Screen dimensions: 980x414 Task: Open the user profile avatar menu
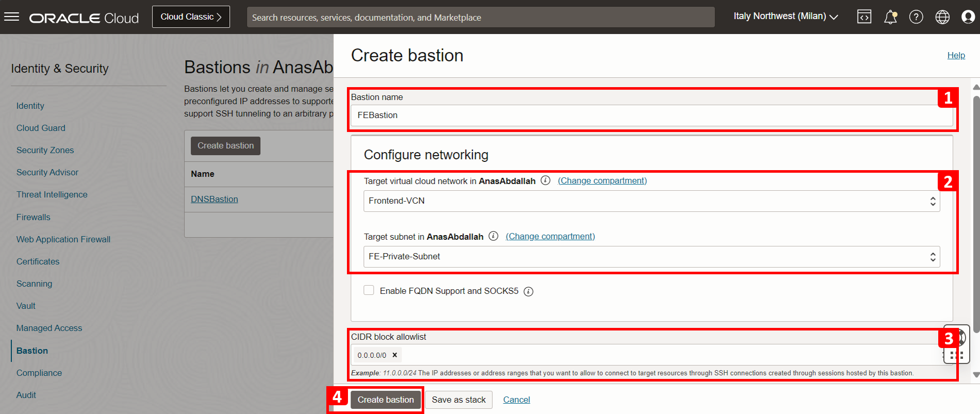coord(968,17)
